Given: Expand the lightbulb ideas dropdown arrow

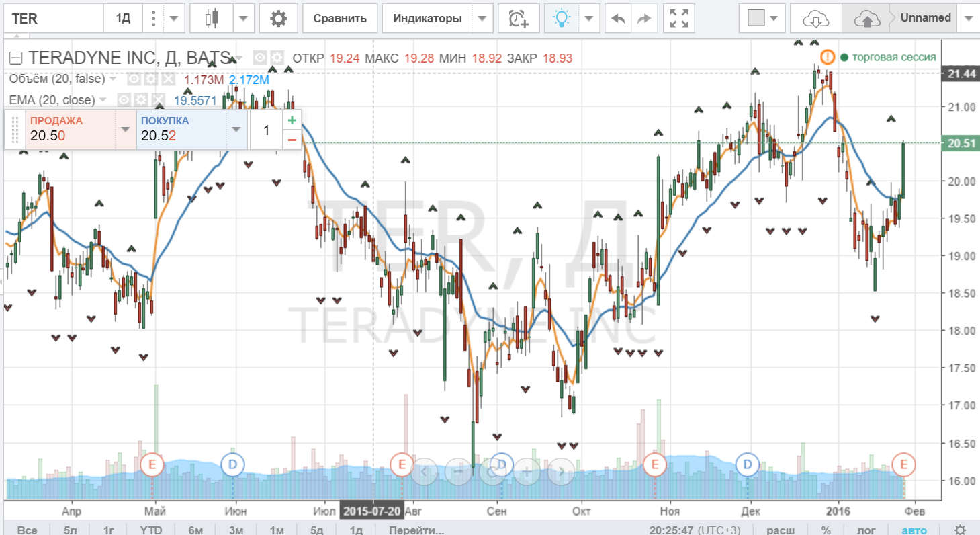Looking at the screenshot, I should [x=588, y=18].
